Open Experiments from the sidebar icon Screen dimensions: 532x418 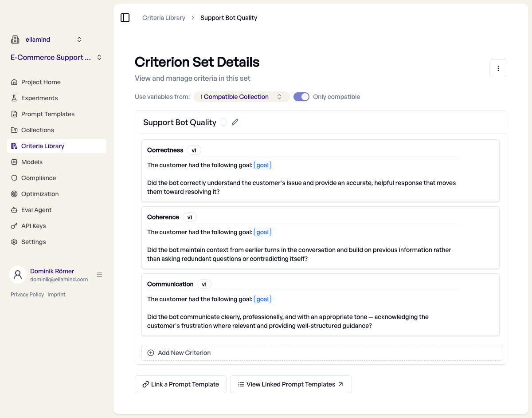point(15,98)
